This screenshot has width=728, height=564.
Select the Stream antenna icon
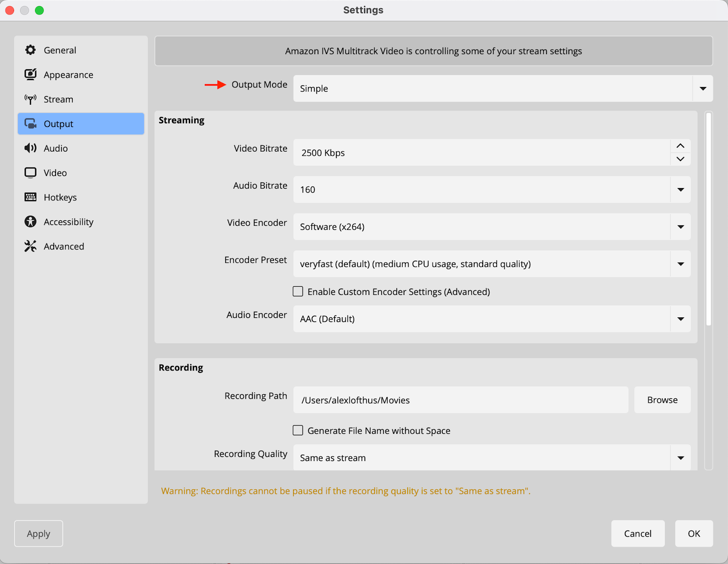coord(30,99)
